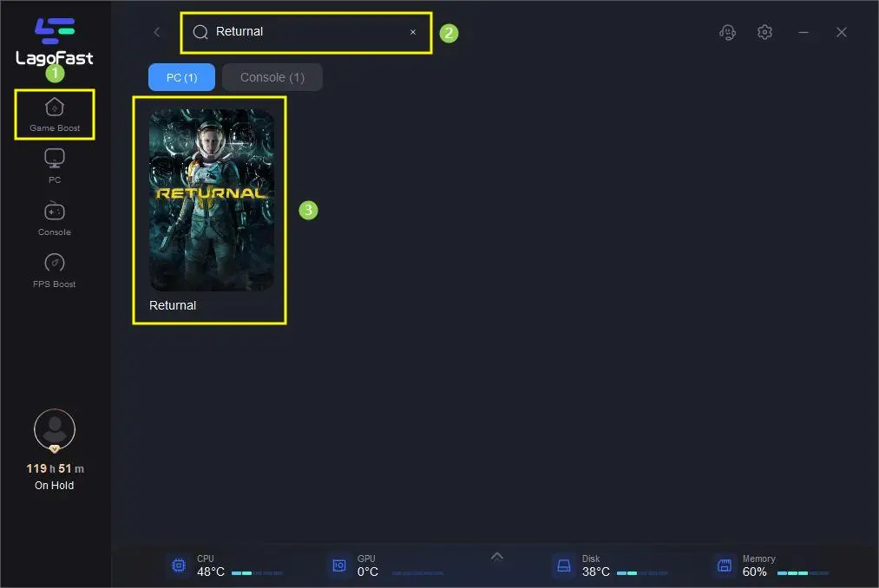This screenshot has height=588, width=879.
Task: Click the Memory 60% reading
Action: 755,572
